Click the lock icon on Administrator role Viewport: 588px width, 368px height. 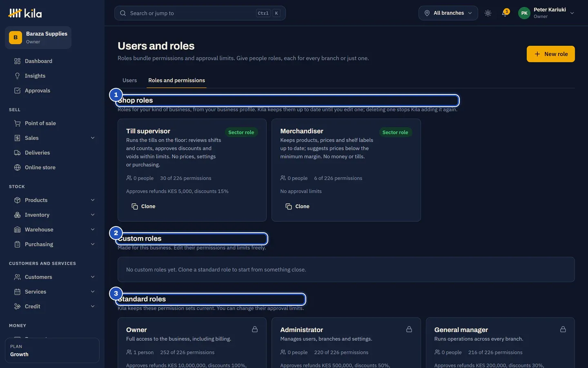(x=409, y=329)
